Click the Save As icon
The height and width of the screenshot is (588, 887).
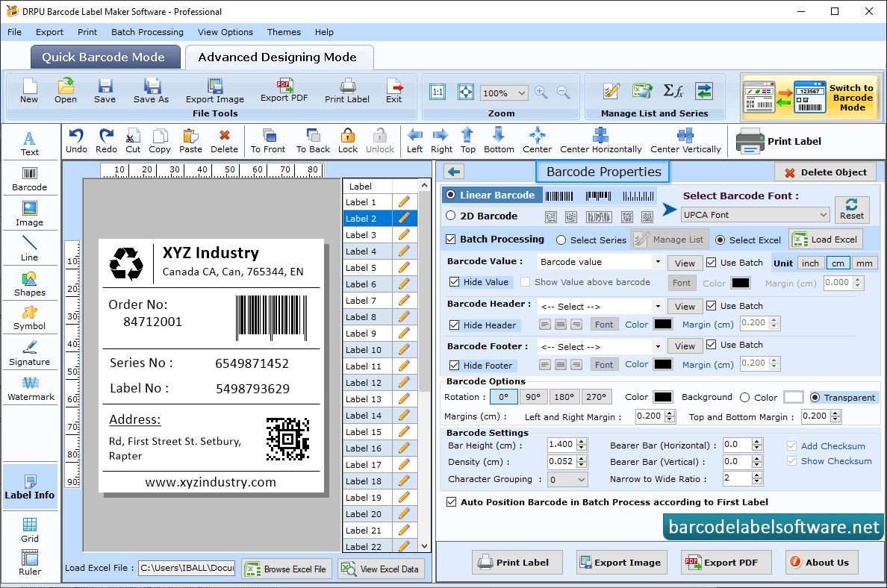pyautogui.click(x=151, y=90)
